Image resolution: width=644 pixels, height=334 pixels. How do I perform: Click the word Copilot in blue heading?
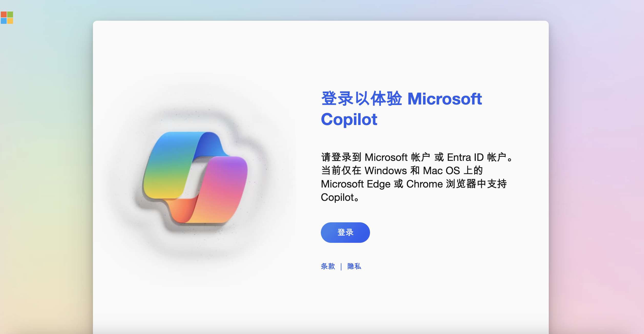click(x=349, y=119)
